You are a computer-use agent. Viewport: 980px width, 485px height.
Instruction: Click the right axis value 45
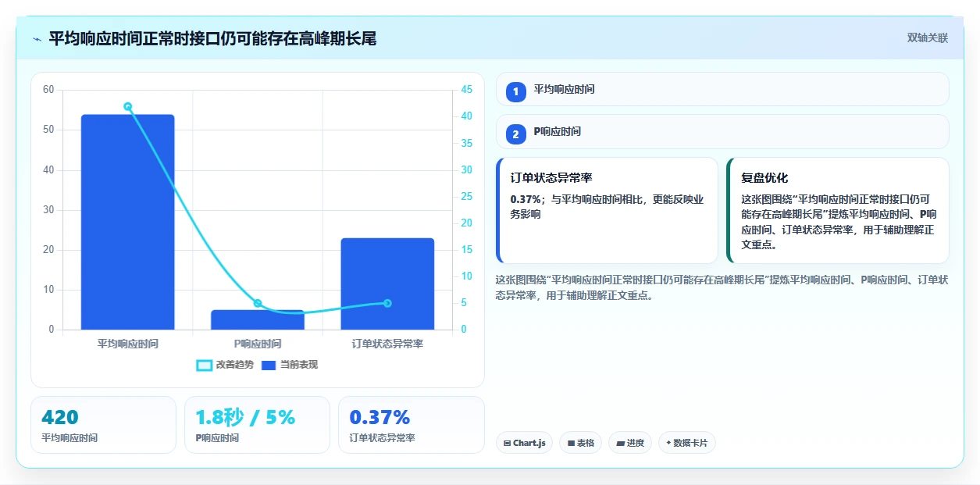467,90
